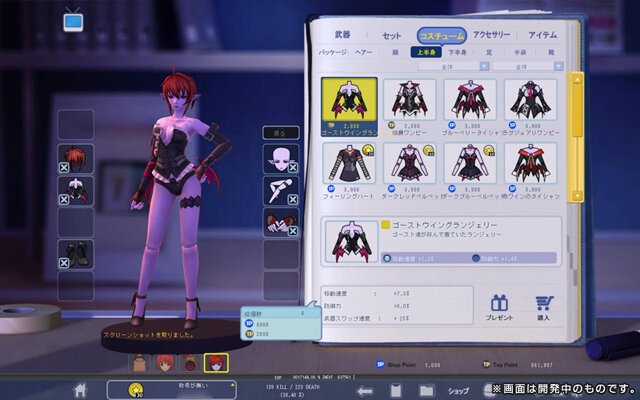Select the 上半身 sub-category

[426, 52]
